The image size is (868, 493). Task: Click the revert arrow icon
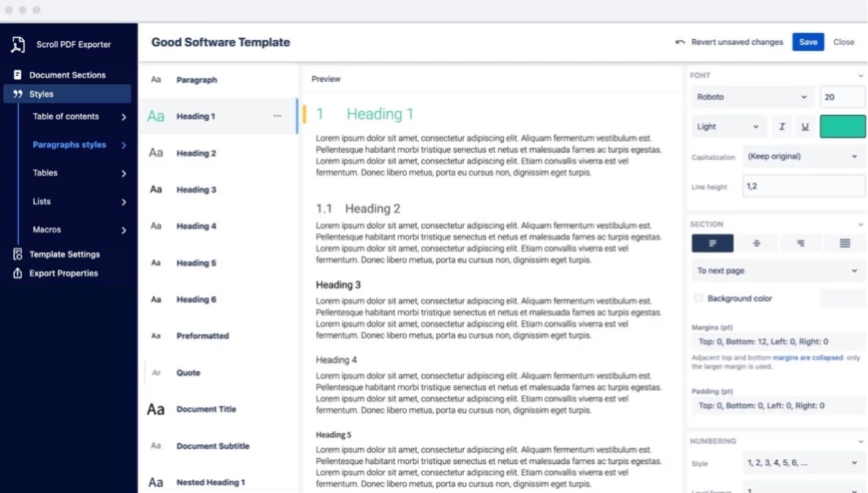tap(679, 42)
